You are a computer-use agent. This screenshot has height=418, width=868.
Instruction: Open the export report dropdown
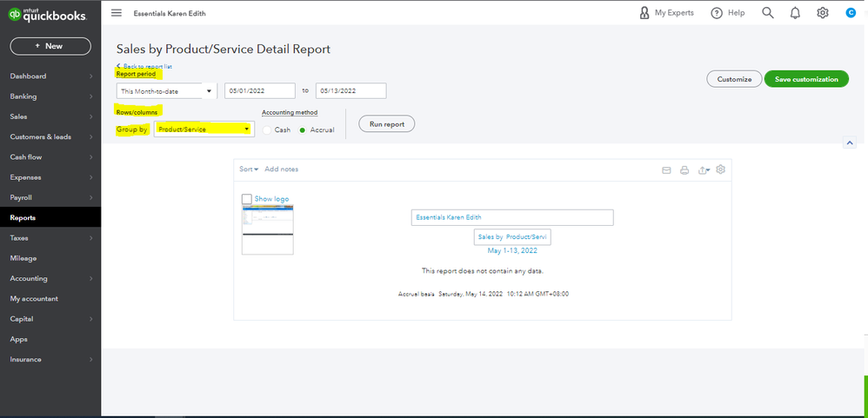pos(704,170)
